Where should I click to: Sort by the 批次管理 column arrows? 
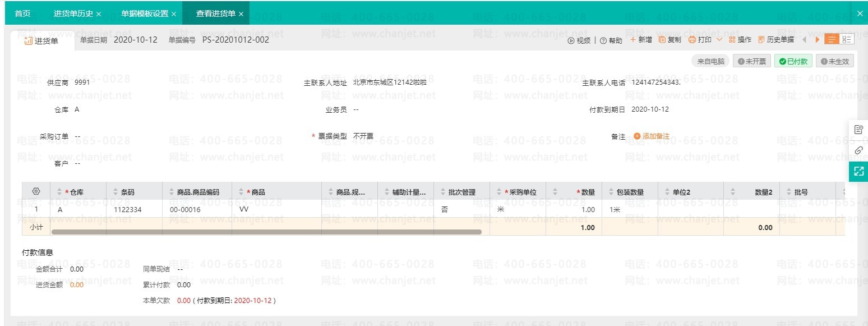pyautogui.click(x=442, y=192)
